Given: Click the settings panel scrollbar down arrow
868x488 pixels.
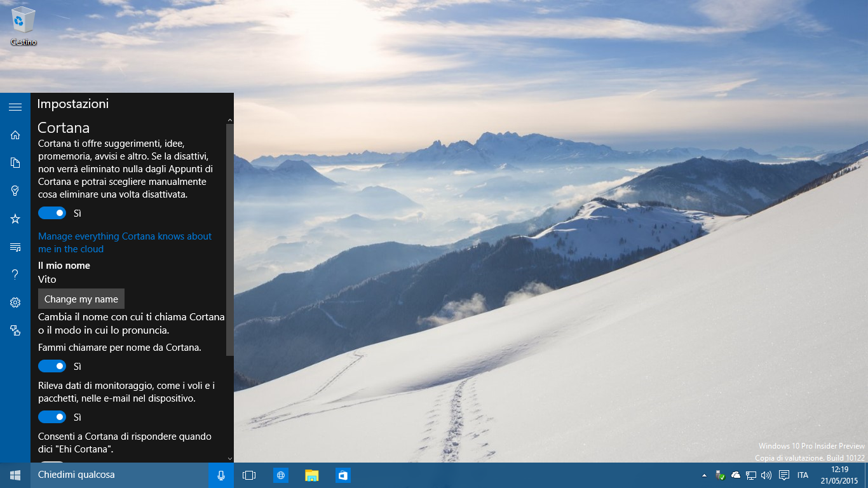Looking at the screenshot, I should pos(230,458).
